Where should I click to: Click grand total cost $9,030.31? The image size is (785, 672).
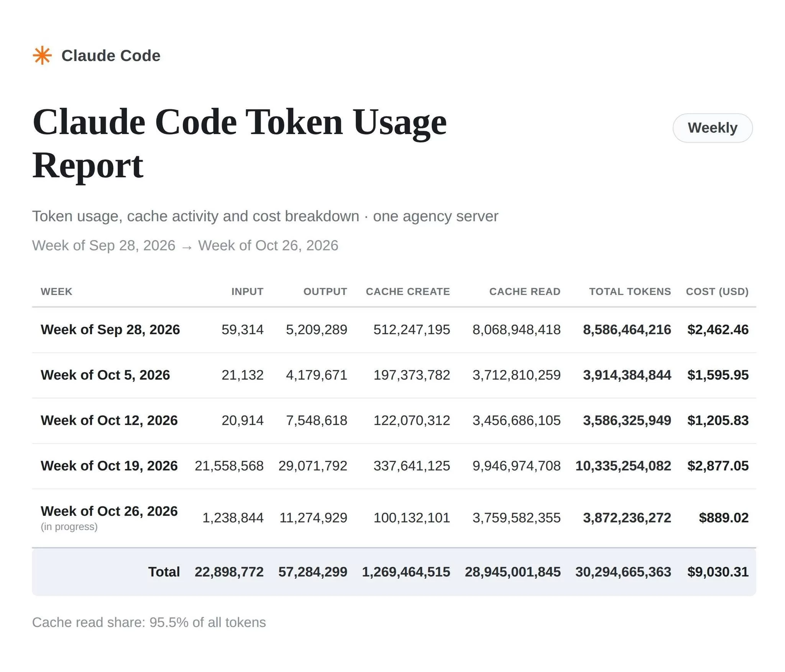pyautogui.click(x=718, y=572)
